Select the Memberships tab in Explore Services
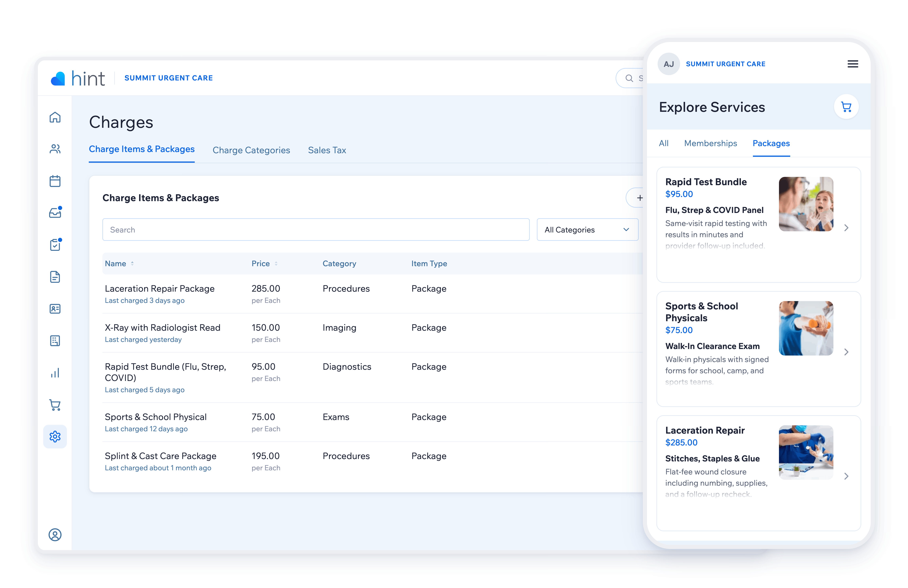The image size is (908, 588). pos(710,143)
